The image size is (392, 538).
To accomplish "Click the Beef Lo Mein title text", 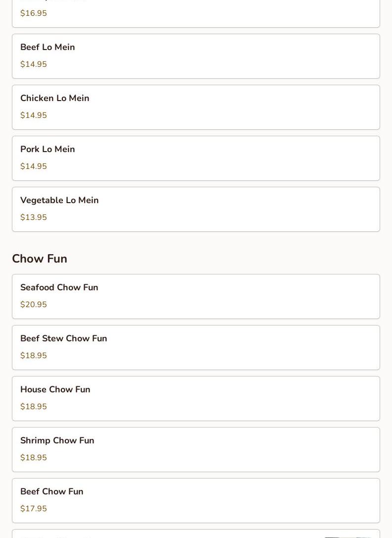I will [x=48, y=47].
